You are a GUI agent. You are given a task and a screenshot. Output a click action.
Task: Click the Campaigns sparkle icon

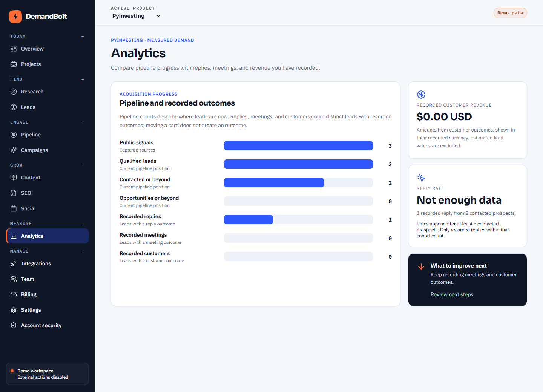(x=14, y=150)
